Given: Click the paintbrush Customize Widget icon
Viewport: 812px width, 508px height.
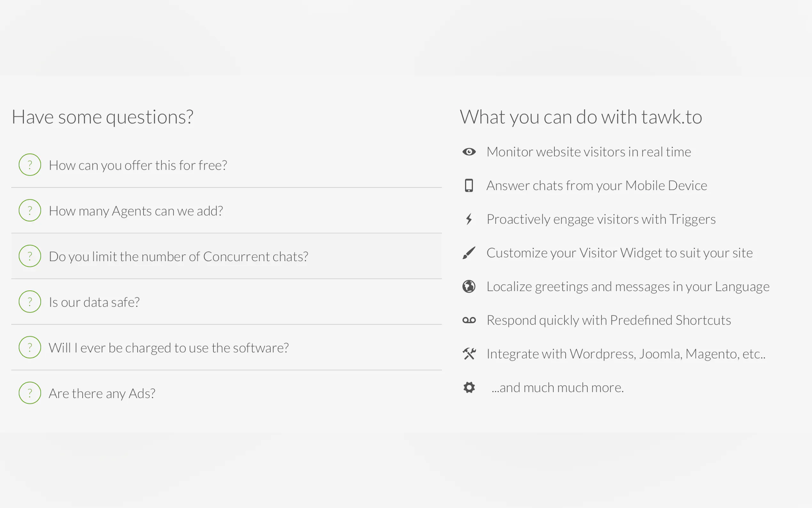Looking at the screenshot, I should click(469, 253).
